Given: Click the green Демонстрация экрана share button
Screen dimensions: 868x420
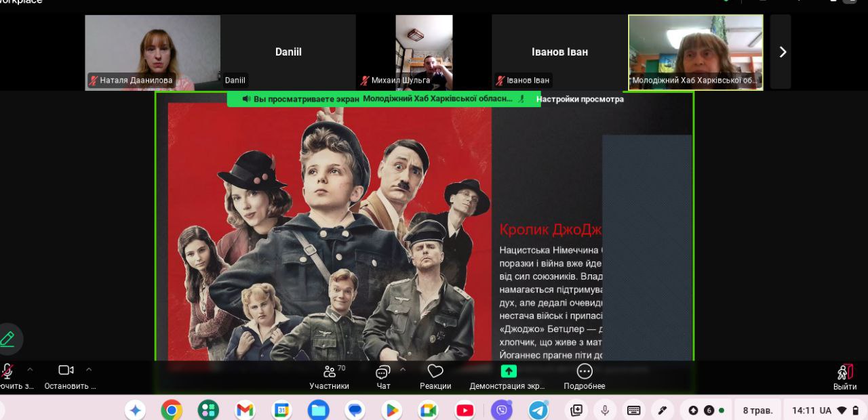Looking at the screenshot, I should [x=508, y=377].
